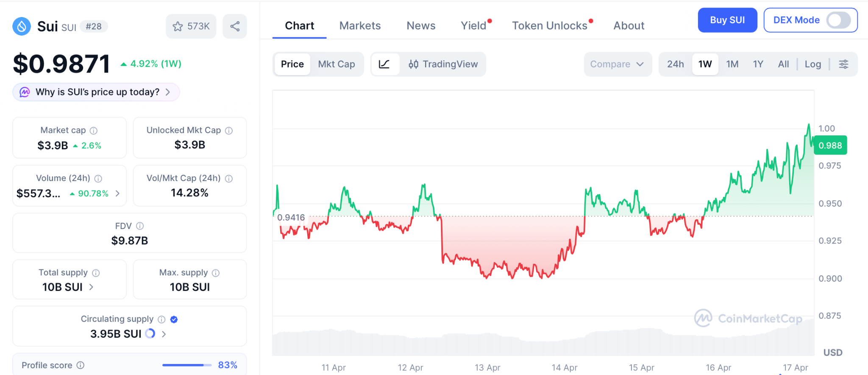Open chart settings sliders icon
Screen dimensions: 868x375
tap(843, 64)
